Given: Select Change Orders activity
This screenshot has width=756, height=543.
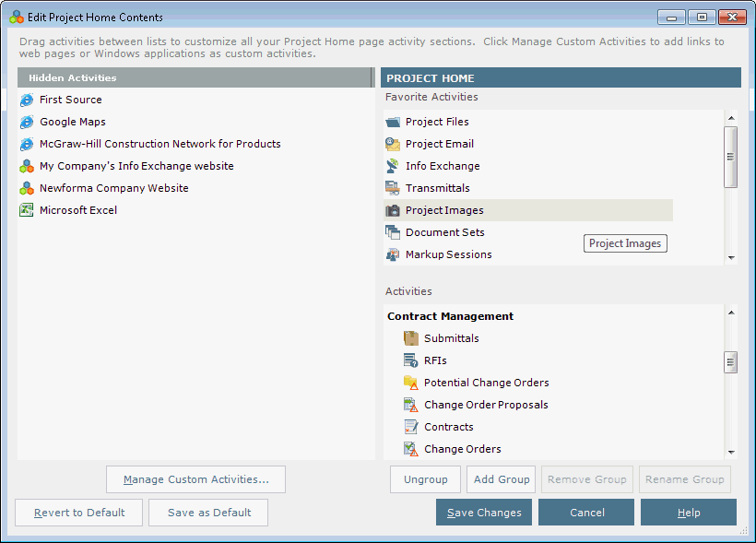Looking at the screenshot, I should tap(463, 450).
